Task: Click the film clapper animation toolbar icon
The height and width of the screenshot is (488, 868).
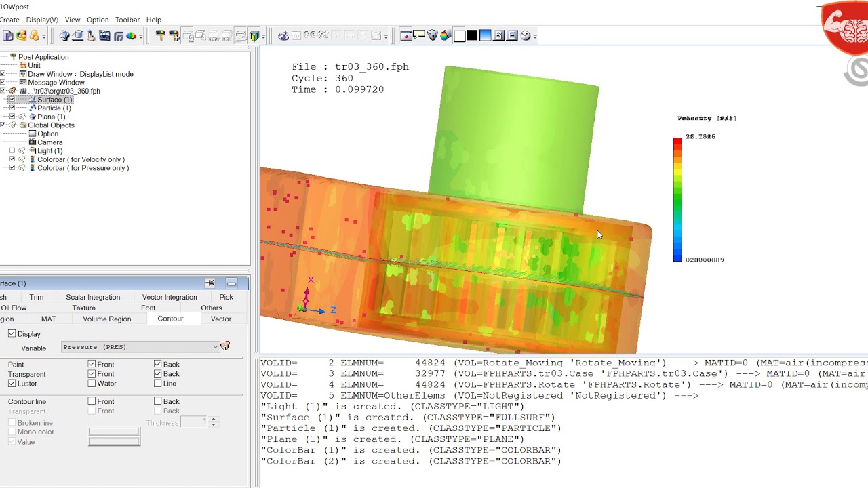Action: click(104, 36)
